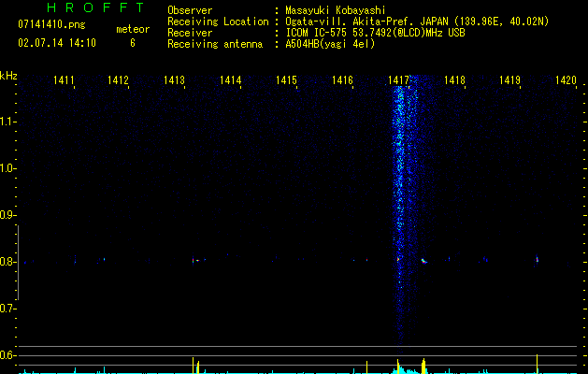Click the ICOM IC-575 53.7492 MHz USB receiver text
The height and width of the screenshot is (374, 588).
click(375, 33)
